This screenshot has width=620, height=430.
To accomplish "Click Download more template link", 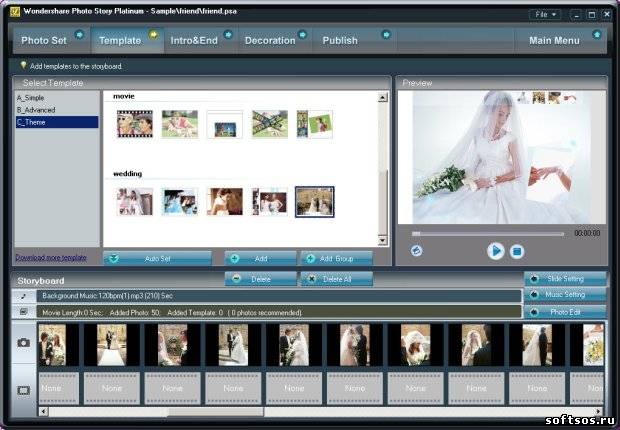I will point(51,258).
